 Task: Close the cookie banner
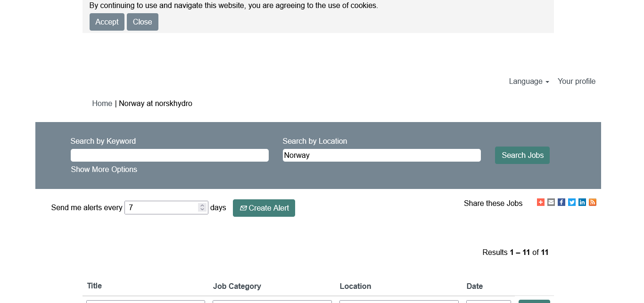click(142, 22)
